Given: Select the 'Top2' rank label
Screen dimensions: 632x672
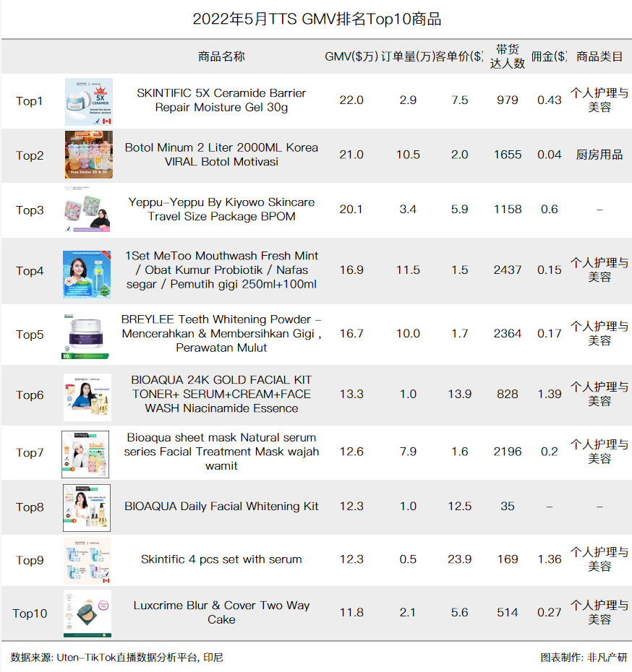Looking at the screenshot, I should pos(30,155).
